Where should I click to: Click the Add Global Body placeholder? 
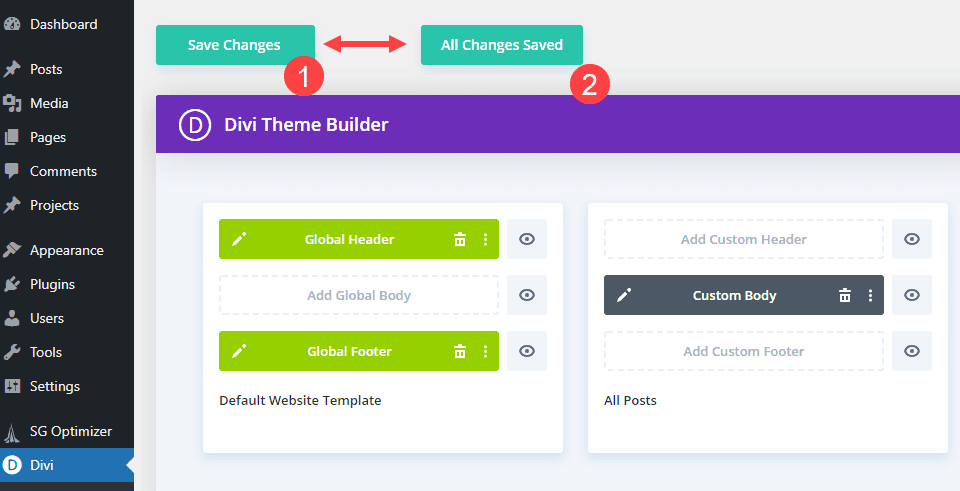[x=358, y=295]
